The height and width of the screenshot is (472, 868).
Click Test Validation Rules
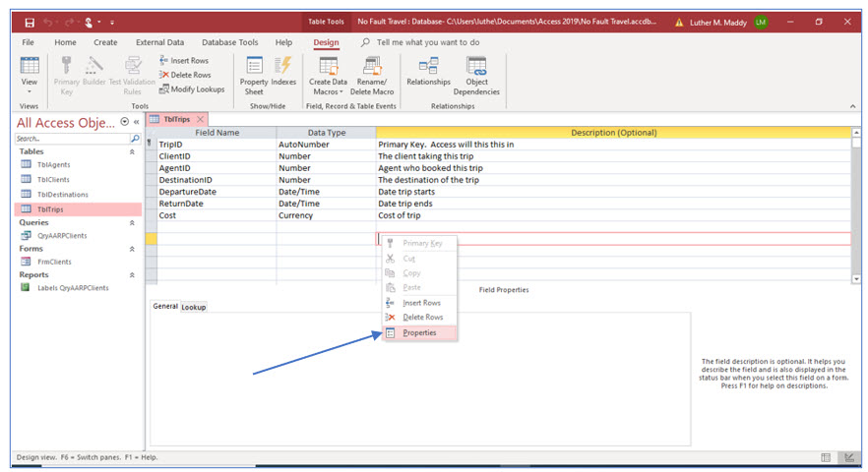tap(132, 76)
